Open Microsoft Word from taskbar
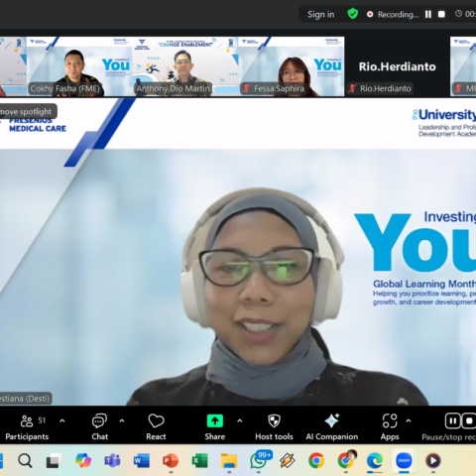This screenshot has width=476, height=476. click(142, 460)
